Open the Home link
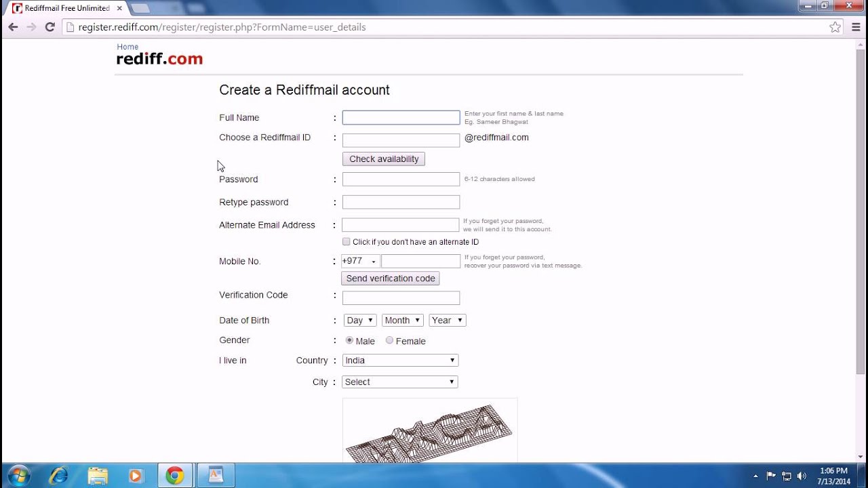 tap(127, 47)
